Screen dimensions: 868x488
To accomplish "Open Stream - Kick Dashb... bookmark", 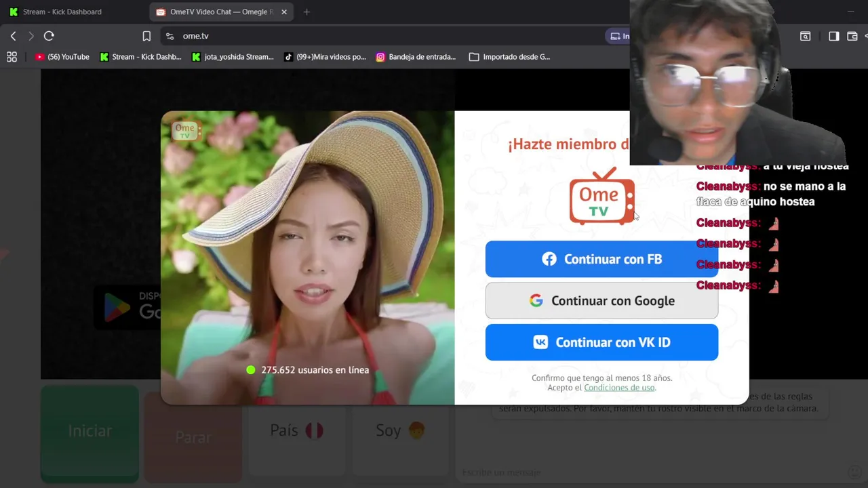I will [x=140, y=57].
